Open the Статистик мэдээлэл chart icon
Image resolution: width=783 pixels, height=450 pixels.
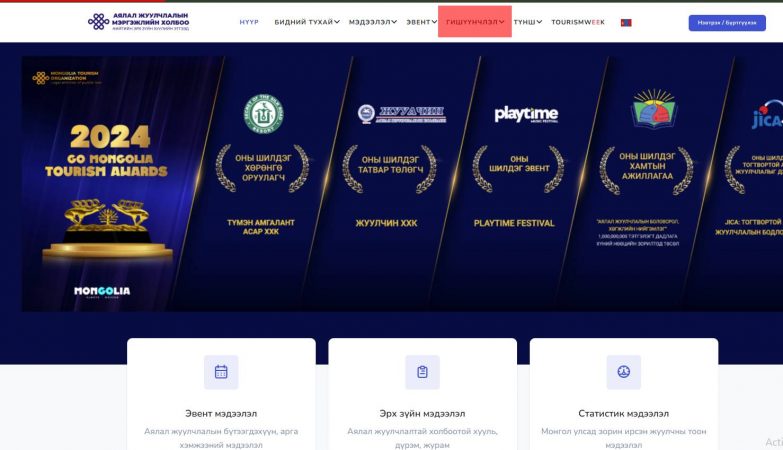(x=624, y=372)
